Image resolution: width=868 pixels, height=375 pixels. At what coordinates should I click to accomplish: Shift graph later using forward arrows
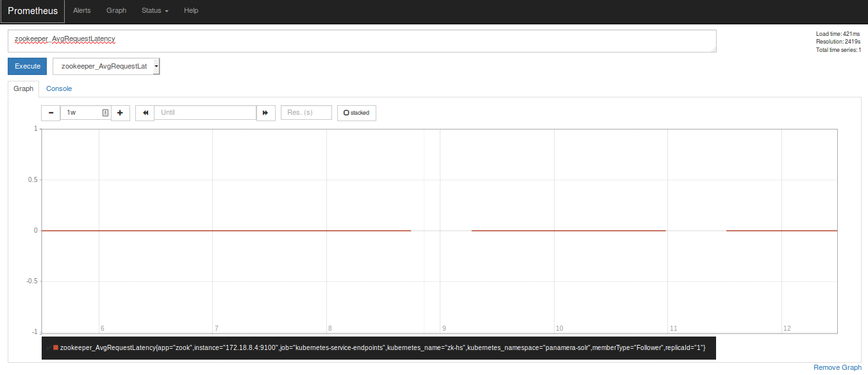[265, 113]
